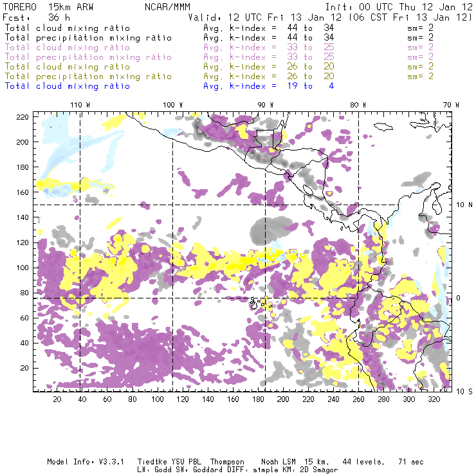Select the 'Thompson' microphysics footer text
This screenshot has width=476, height=476.
point(227,462)
